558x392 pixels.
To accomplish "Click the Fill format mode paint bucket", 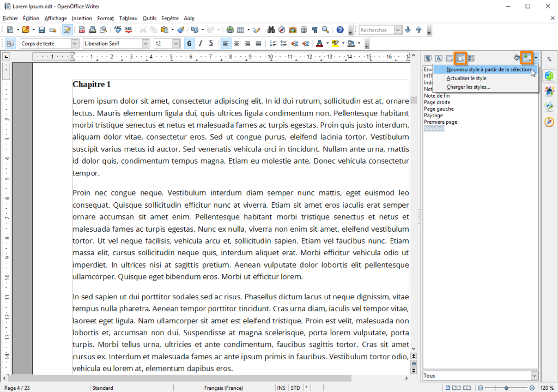I will coord(517,58).
